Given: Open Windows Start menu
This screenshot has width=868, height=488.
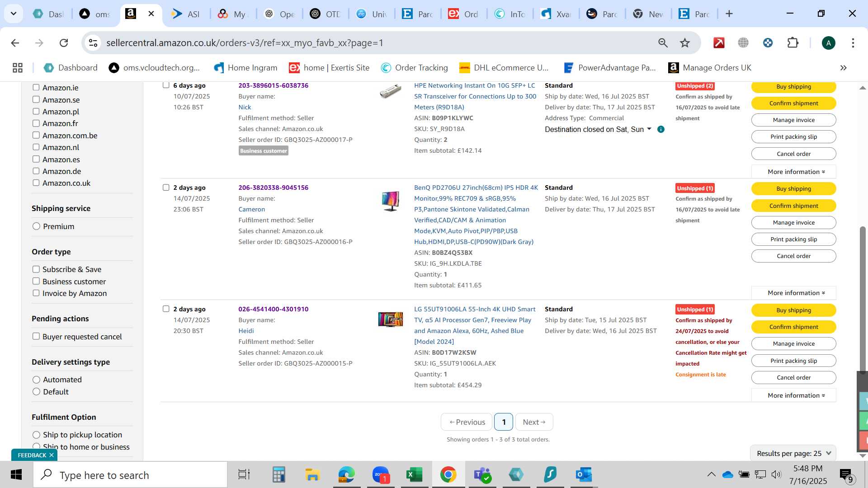Looking at the screenshot, I should 16,475.
